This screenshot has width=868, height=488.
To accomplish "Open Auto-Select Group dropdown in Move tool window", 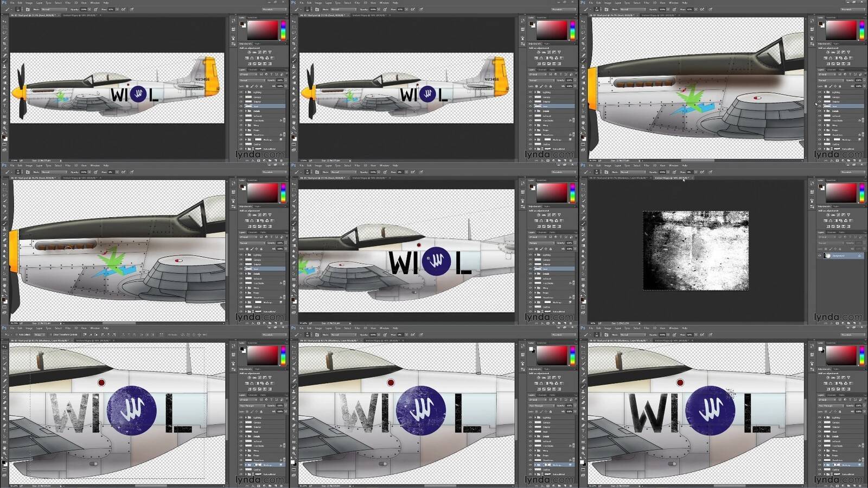I will pyautogui.click(x=40, y=335).
